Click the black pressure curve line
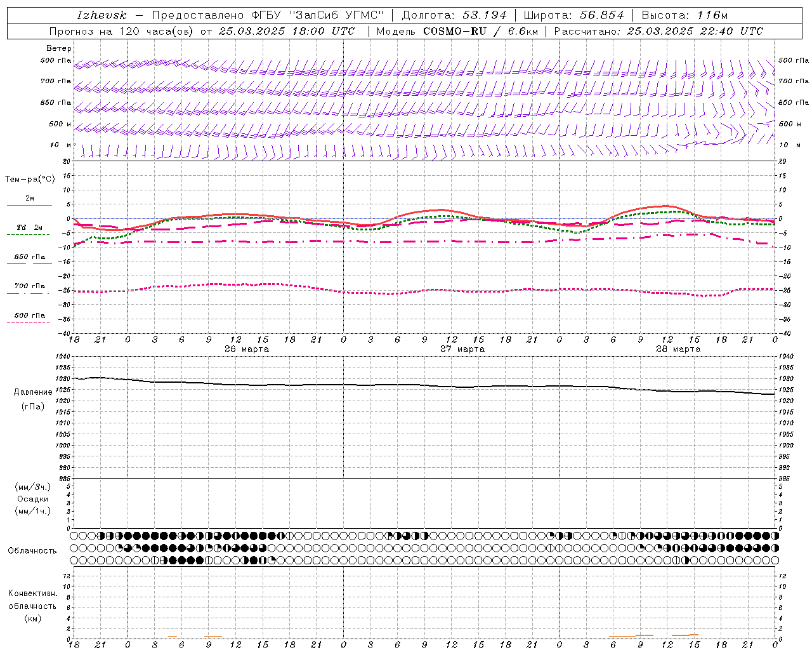Viewport: 812px width, 650px height. [x=424, y=385]
